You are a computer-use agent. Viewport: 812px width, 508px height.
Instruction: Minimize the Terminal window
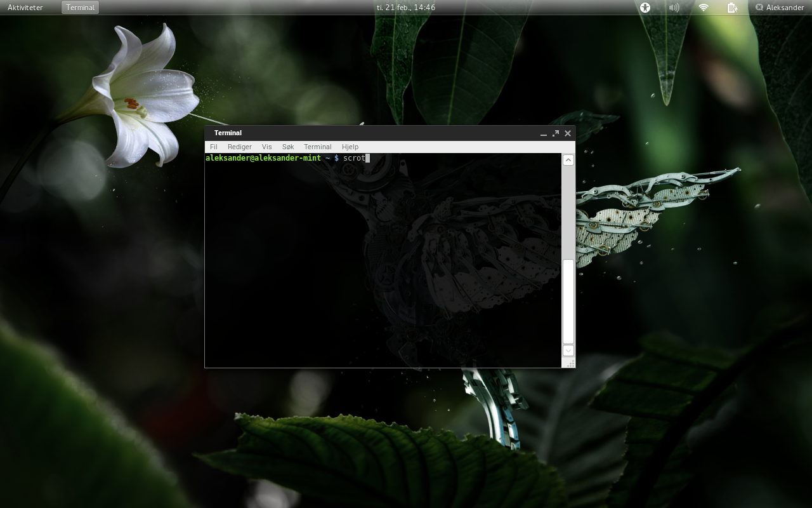click(x=544, y=133)
